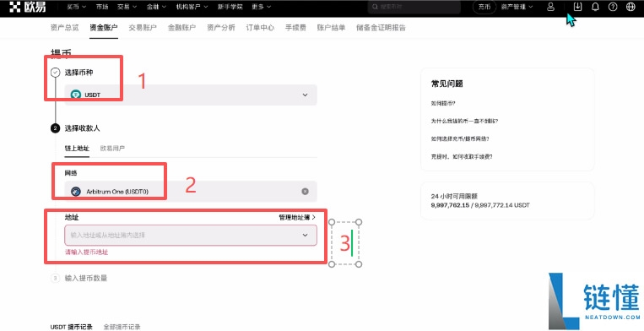The height and width of the screenshot is (331, 644).
Task: Open the 新手学院 menu item
Action: 230,7
